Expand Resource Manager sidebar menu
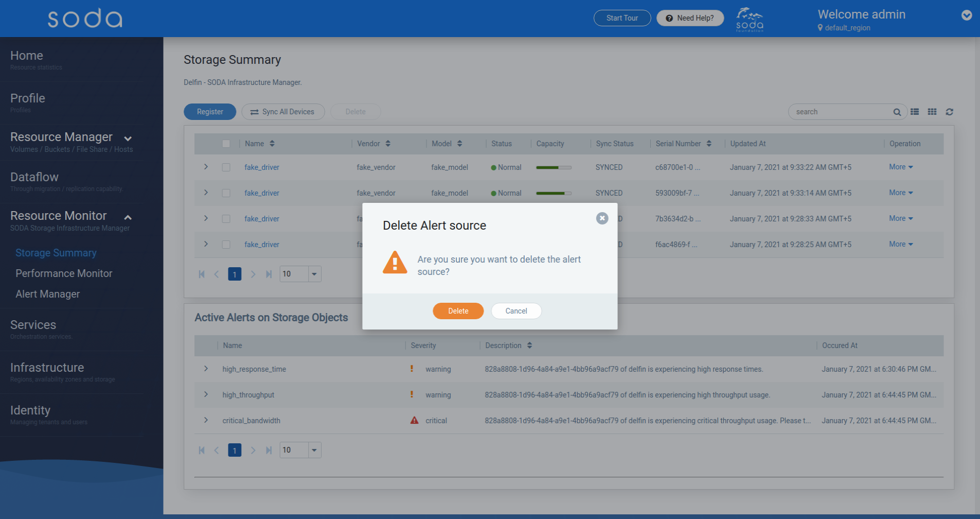The width and height of the screenshot is (980, 519). [x=128, y=139]
